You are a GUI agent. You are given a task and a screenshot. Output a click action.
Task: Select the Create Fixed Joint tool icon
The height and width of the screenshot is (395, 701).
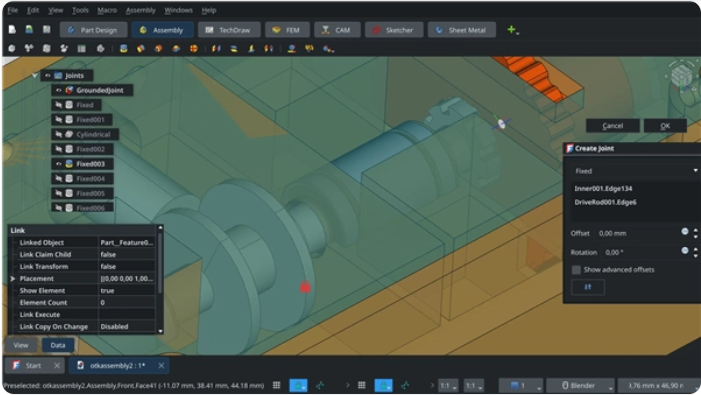click(x=124, y=48)
